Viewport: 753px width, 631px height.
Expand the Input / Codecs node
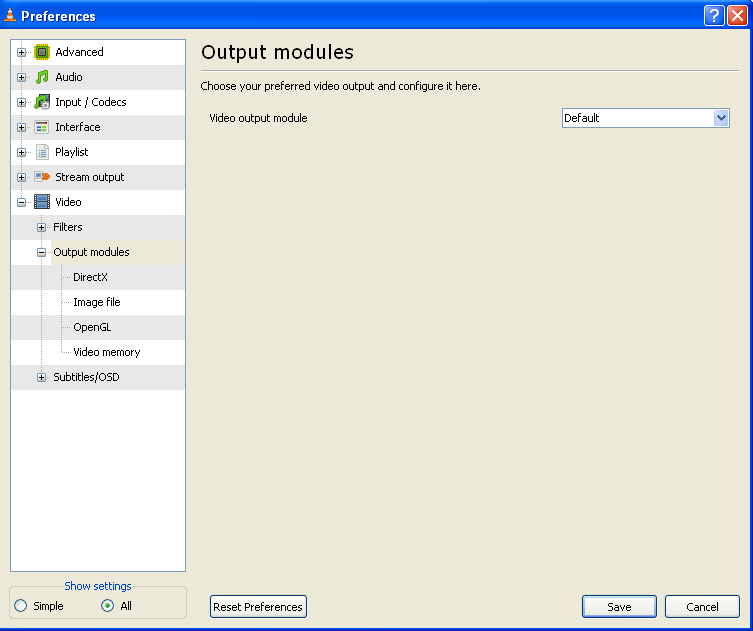pyautogui.click(x=21, y=102)
